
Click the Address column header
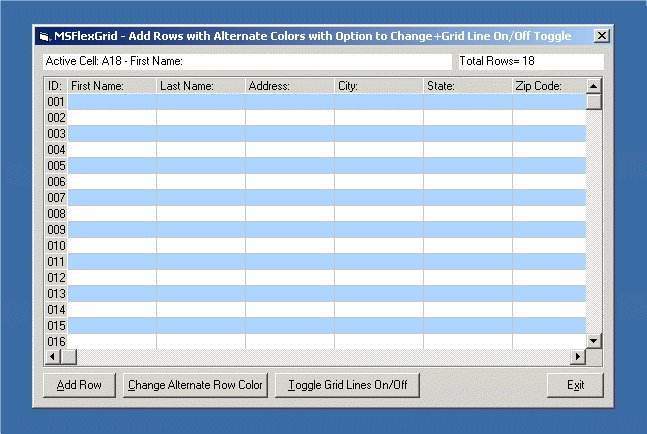[x=290, y=86]
